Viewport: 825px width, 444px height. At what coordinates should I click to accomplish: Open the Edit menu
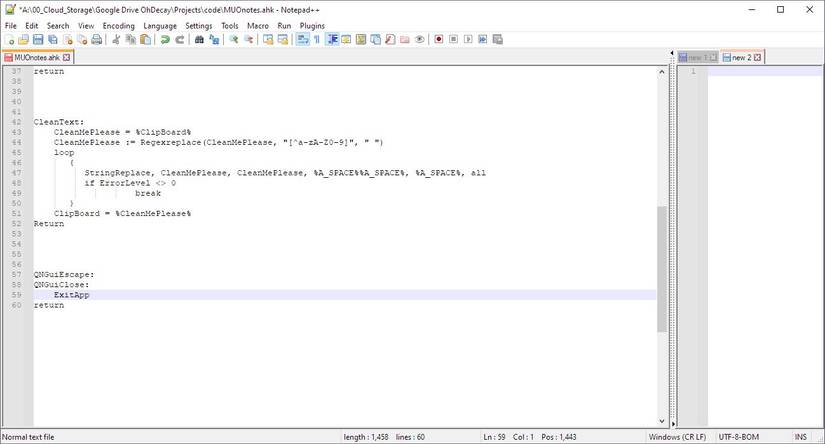click(x=32, y=26)
